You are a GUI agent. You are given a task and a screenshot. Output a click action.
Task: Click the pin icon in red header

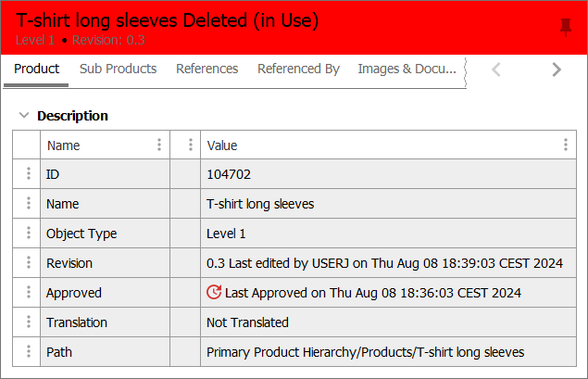[566, 27]
